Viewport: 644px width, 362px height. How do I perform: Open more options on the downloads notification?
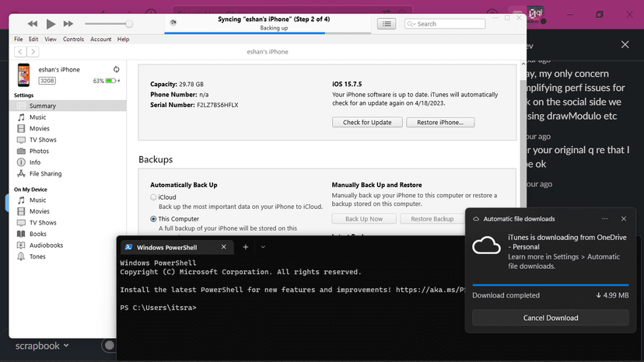(x=604, y=219)
